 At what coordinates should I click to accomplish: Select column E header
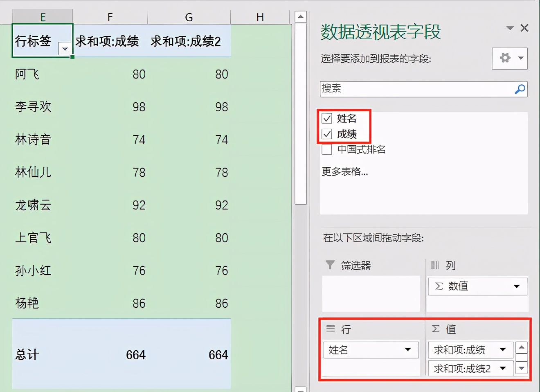pyautogui.click(x=43, y=17)
